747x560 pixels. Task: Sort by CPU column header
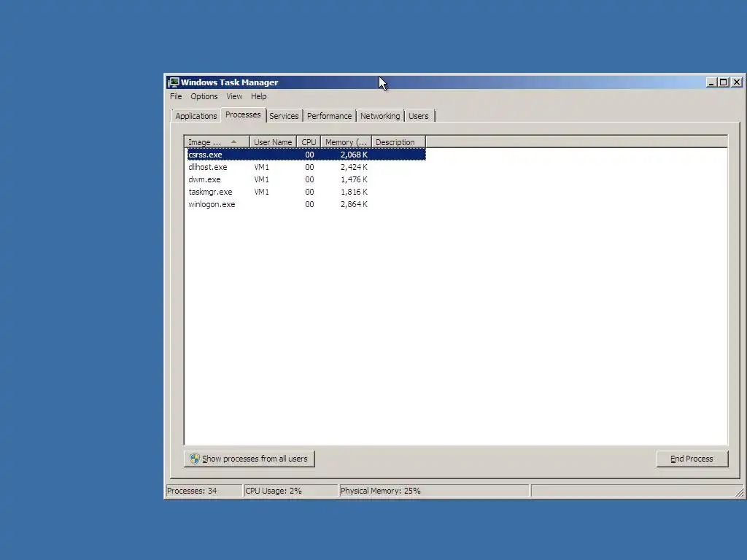click(x=309, y=142)
